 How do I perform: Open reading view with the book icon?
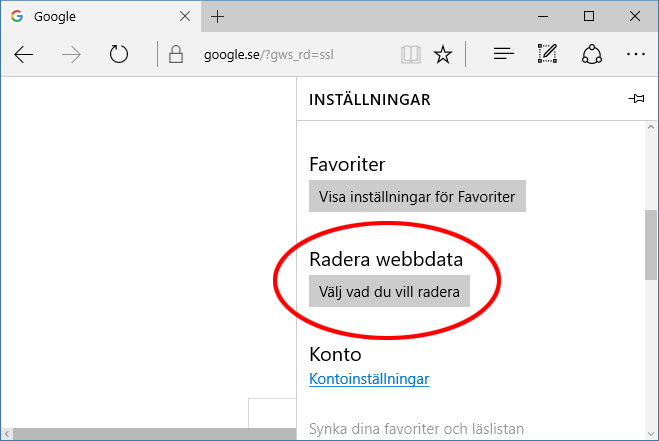(x=410, y=55)
